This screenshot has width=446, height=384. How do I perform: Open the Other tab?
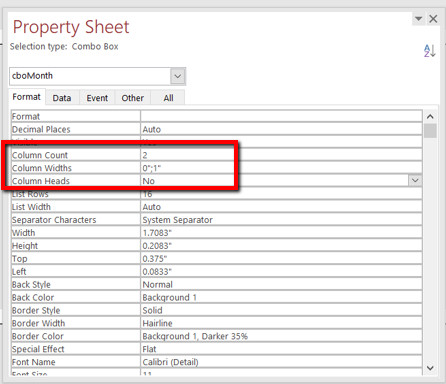click(x=133, y=98)
